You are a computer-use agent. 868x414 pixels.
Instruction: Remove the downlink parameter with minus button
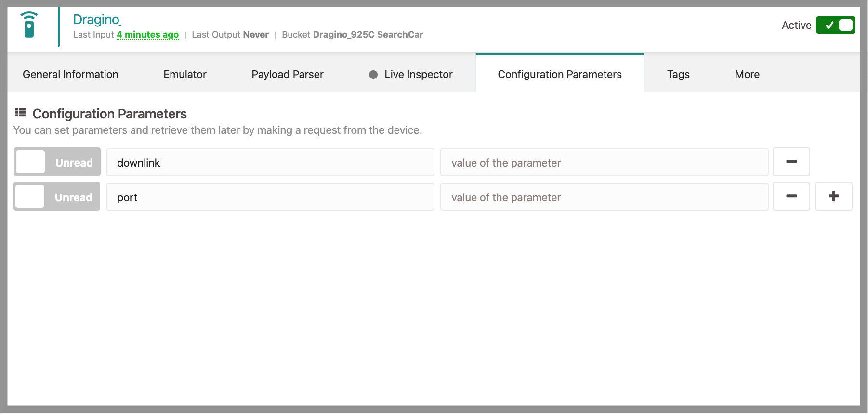click(791, 162)
